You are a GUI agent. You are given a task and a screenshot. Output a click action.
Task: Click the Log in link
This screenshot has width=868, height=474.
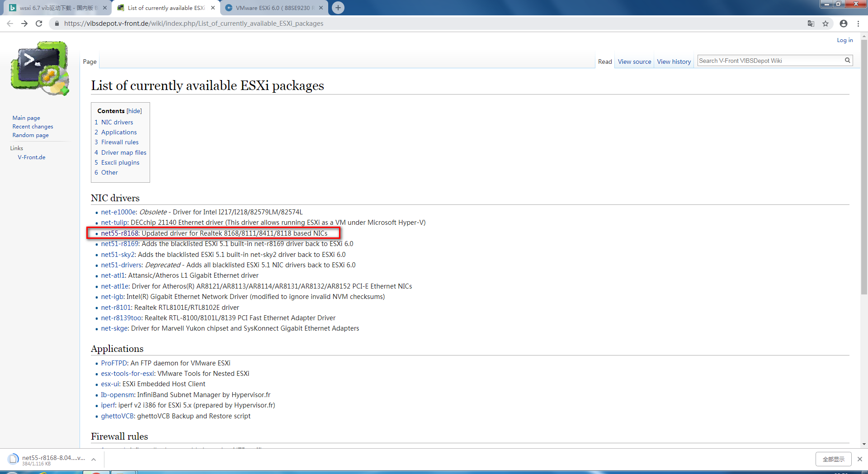pos(844,40)
